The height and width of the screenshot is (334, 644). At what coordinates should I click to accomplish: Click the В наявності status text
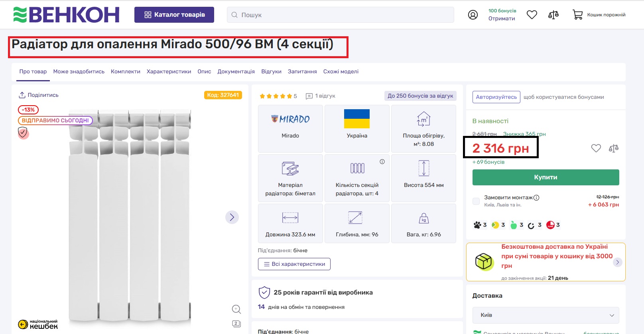(x=490, y=121)
